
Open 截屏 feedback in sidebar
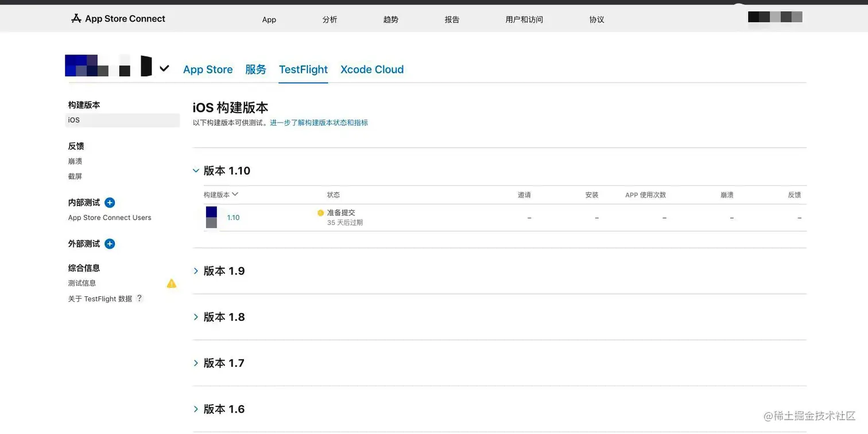[75, 176]
